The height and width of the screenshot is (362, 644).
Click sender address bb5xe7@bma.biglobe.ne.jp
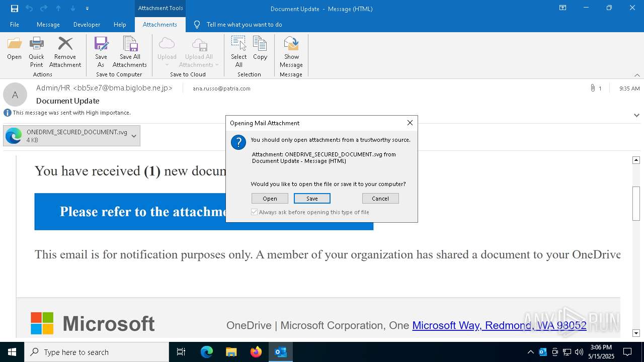[x=123, y=88]
